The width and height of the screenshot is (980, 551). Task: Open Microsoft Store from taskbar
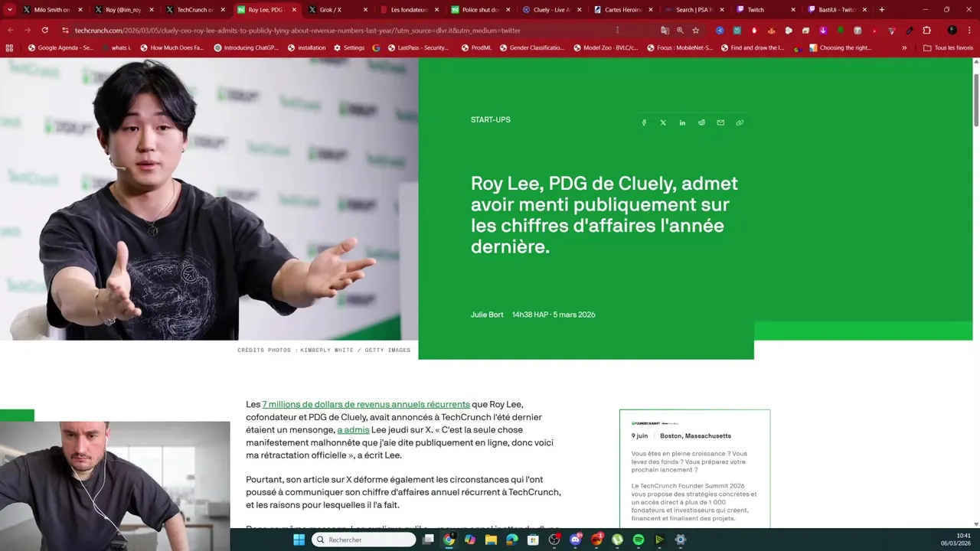(x=533, y=540)
